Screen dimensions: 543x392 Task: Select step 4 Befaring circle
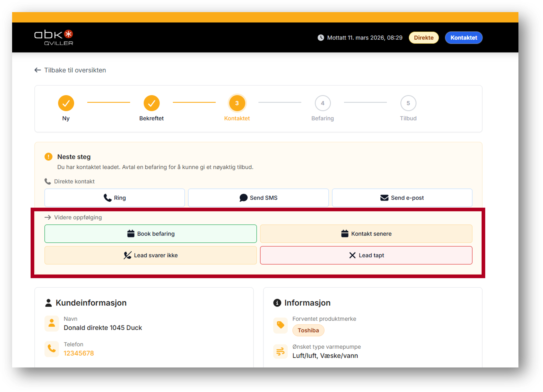coord(323,103)
